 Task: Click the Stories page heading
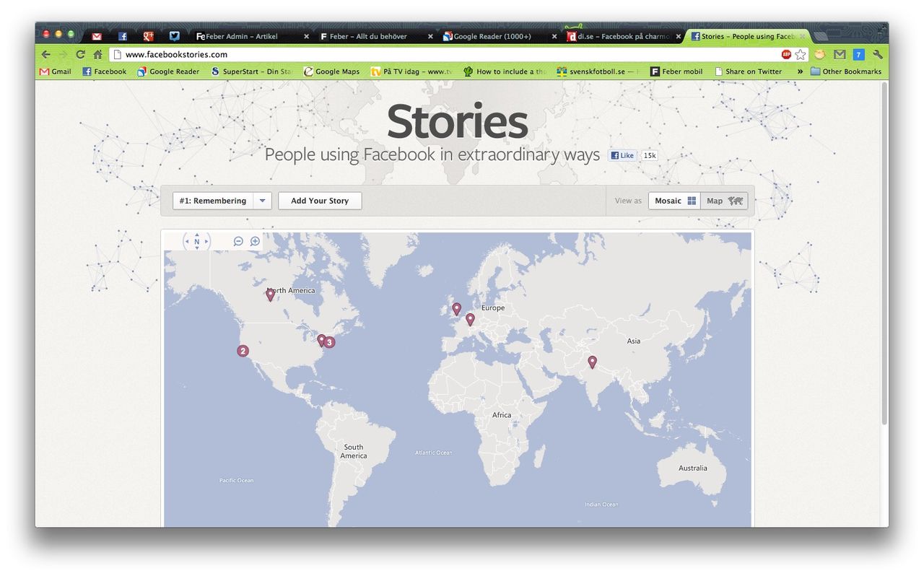coord(458,122)
